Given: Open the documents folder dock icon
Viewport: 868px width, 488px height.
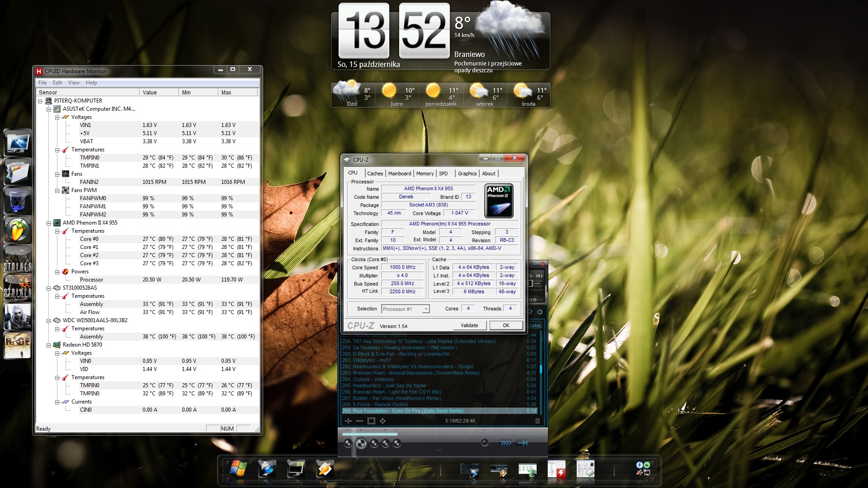Looking at the screenshot, I should [x=18, y=171].
